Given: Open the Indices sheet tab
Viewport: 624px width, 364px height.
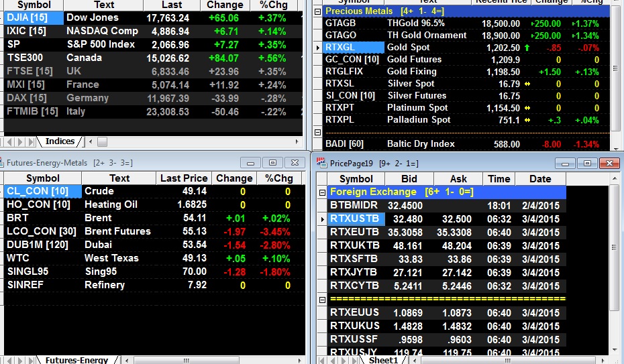Looking at the screenshot, I should coord(60,141).
